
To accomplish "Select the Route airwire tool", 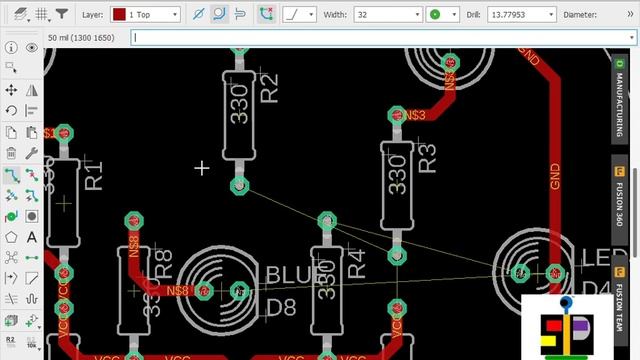I will tap(11, 175).
